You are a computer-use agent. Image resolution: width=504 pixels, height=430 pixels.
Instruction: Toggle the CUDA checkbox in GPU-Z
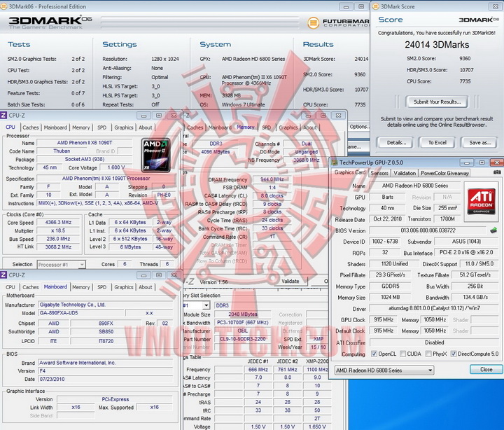pyautogui.click(x=402, y=354)
